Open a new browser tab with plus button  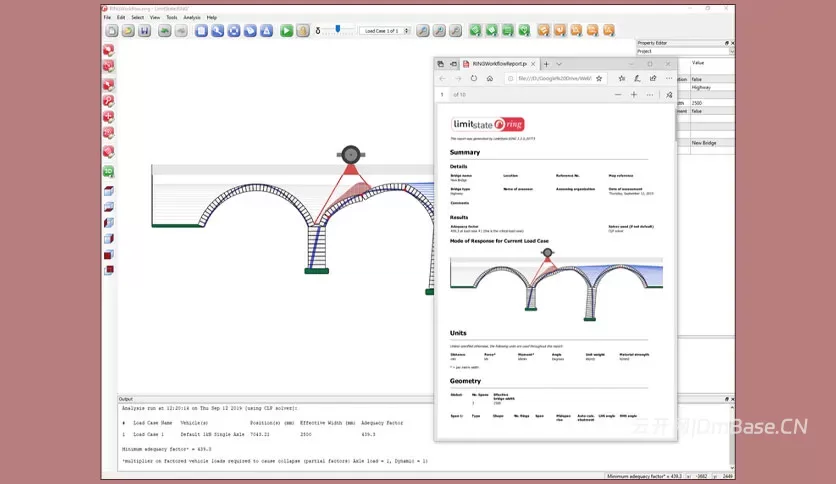[x=546, y=64]
